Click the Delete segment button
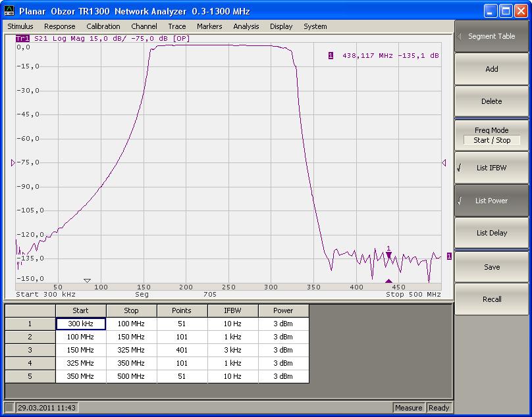This screenshot has height=417, width=532. (491, 101)
